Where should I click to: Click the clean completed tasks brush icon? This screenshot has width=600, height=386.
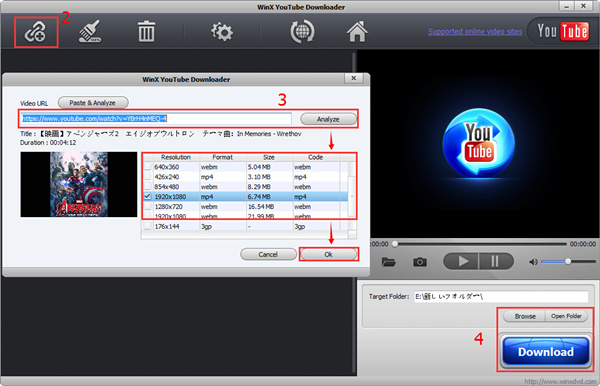coord(90,31)
